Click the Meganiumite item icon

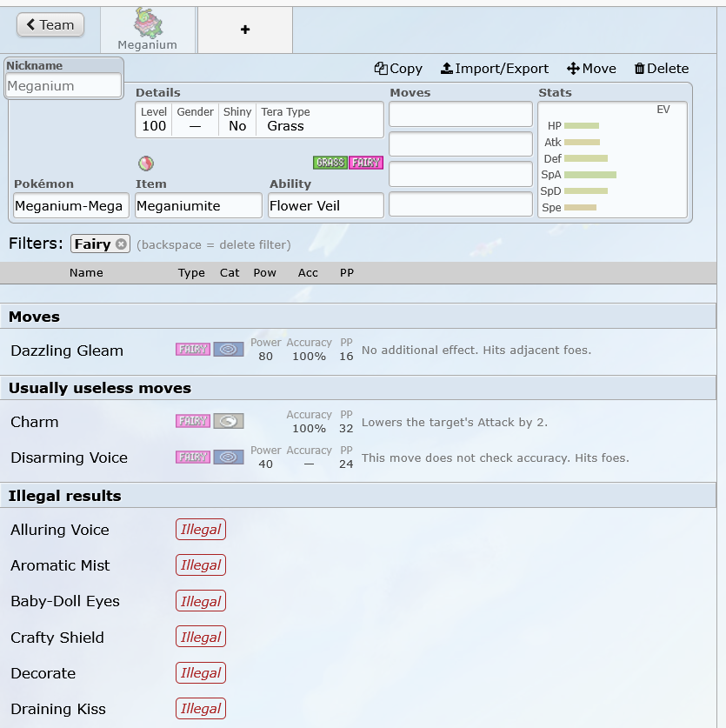(146, 164)
